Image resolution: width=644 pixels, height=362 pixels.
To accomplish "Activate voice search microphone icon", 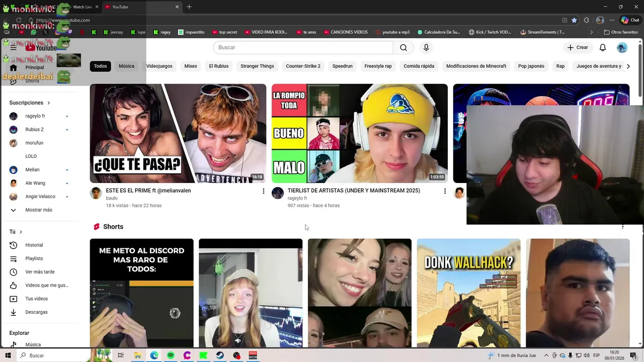I will tap(426, 47).
